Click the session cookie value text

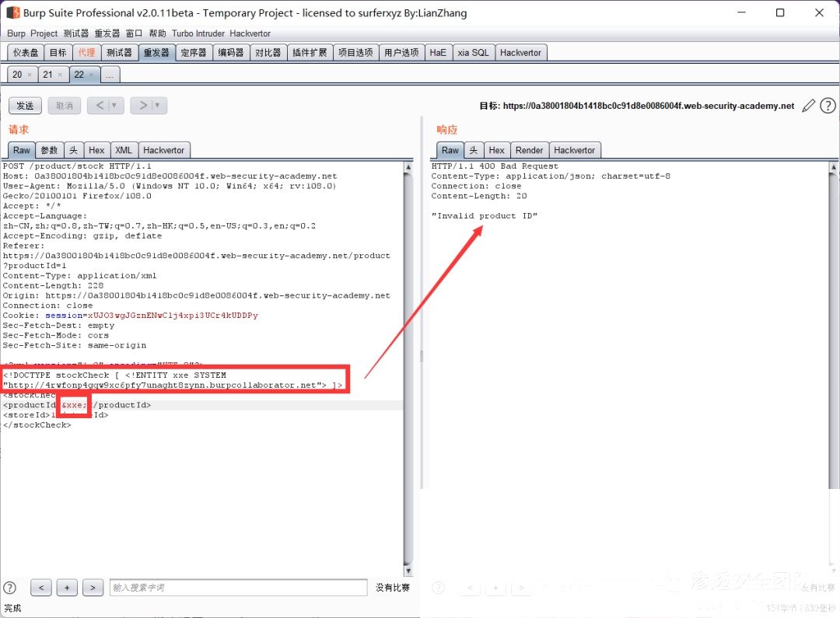pos(173,316)
